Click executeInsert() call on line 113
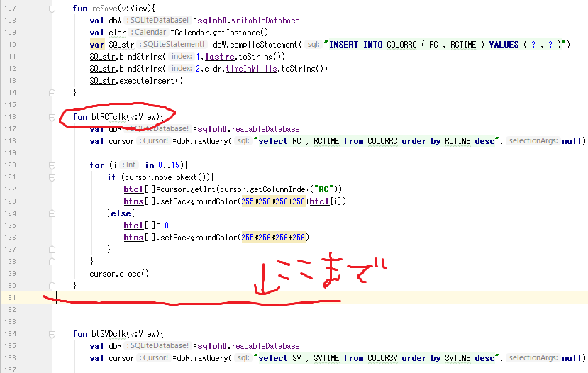Image resolution: width=588 pixels, height=373 pixels. [151, 81]
